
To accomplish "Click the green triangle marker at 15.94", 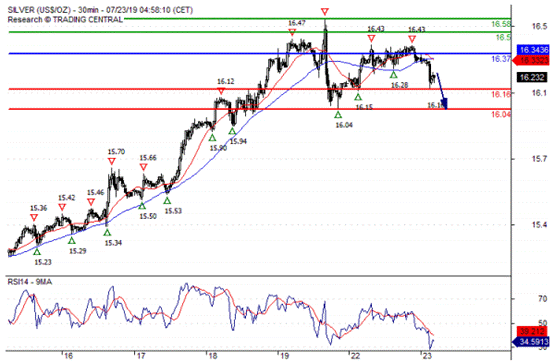I will coord(232,131).
